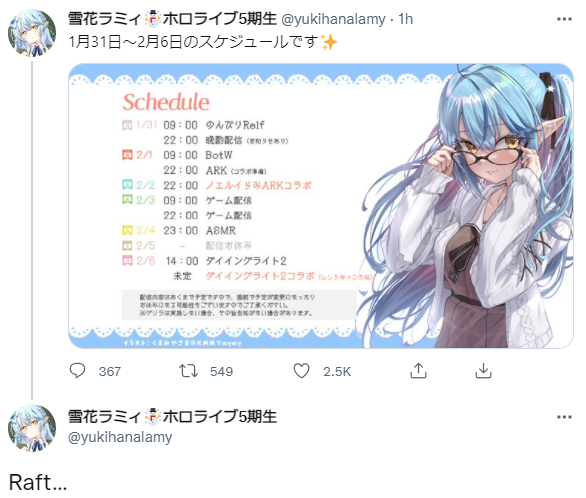The height and width of the screenshot is (498, 586).
Task: Open more options on the schedule tweet
Action: coord(564,19)
